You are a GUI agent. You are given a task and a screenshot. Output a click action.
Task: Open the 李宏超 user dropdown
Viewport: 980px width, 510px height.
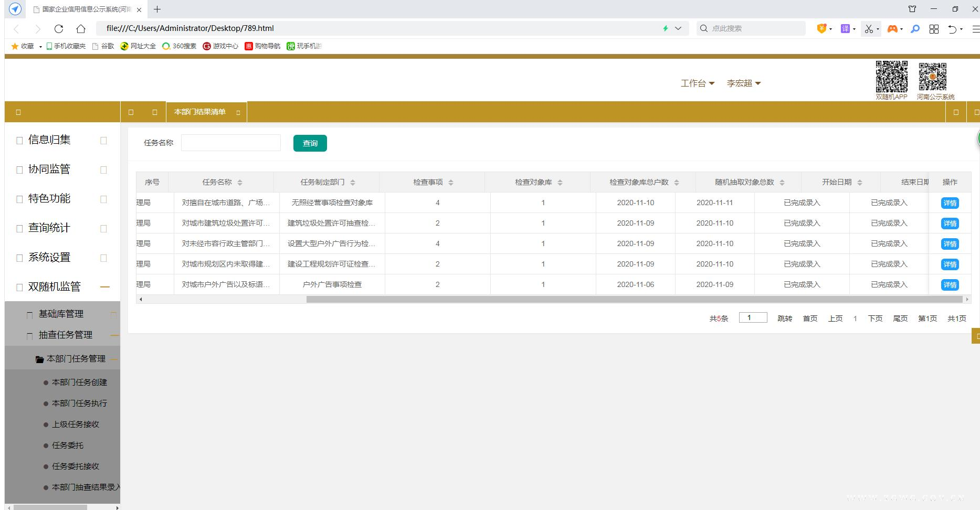point(743,83)
